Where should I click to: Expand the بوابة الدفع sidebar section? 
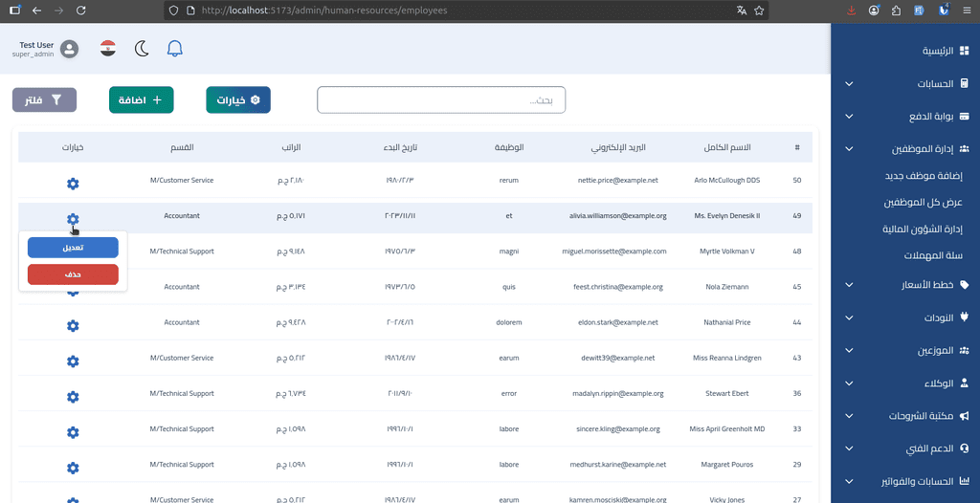(x=905, y=117)
